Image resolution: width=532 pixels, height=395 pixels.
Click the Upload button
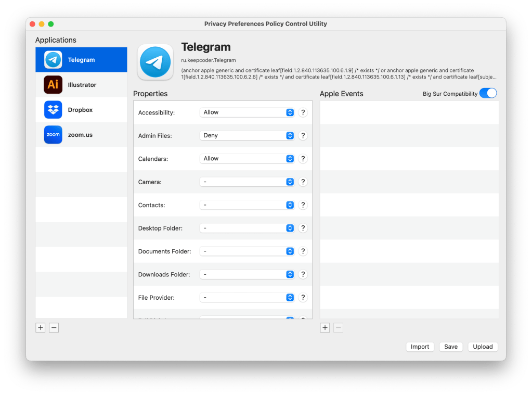(483, 347)
